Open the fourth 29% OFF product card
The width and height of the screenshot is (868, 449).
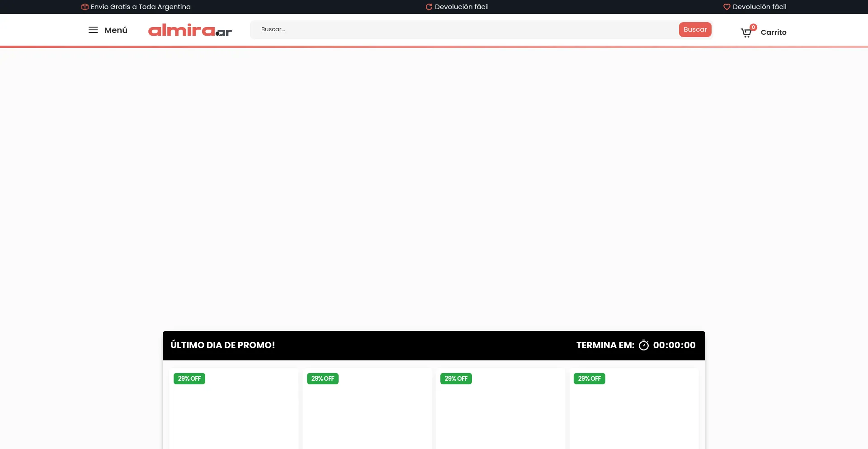634,409
